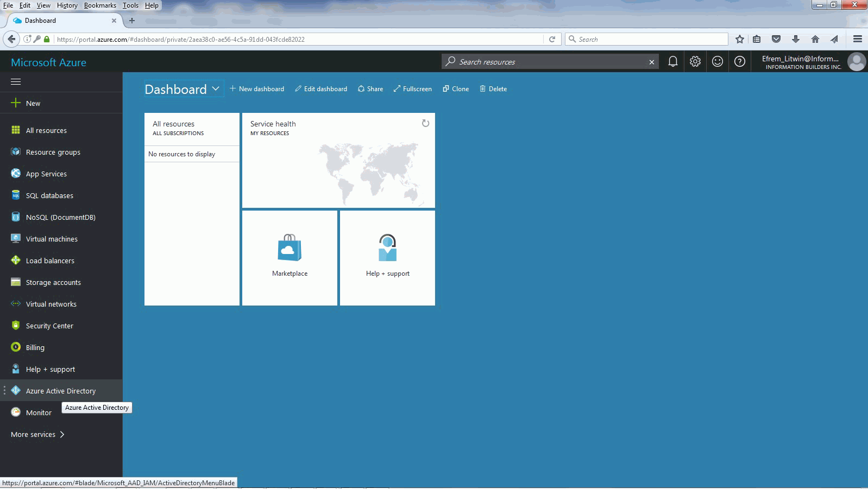The height and width of the screenshot is (489, 868).
Task: Open Azure Active Directory diamond icon
Action: tap(16, 391)
